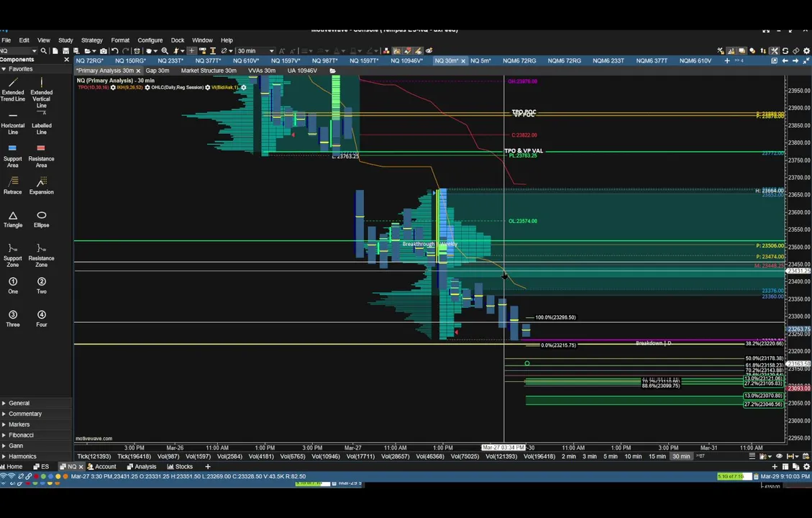Viewport: 812px width, 518px height.
Task: Pick the Triangle shape tool
Action: pyautogui.click(x=13, y=219)
